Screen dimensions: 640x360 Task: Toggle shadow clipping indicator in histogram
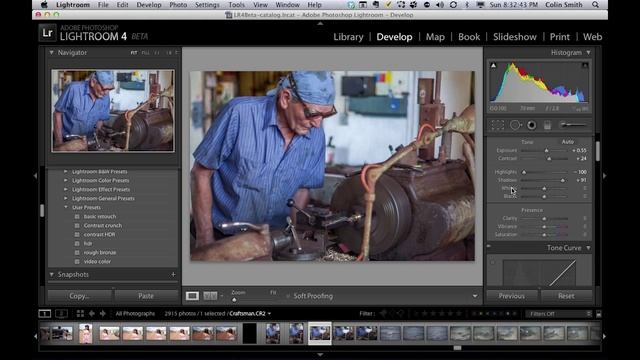point(493,65)
